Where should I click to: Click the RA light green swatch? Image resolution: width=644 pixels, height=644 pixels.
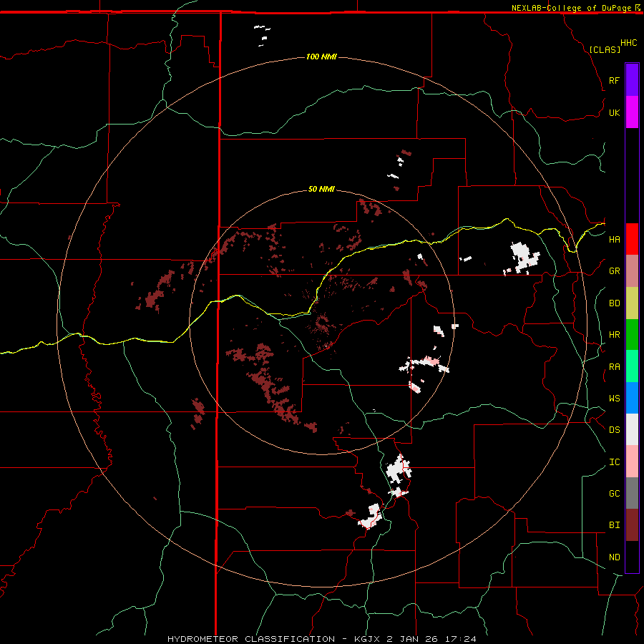pyautogui.click(x=632, y=366)
